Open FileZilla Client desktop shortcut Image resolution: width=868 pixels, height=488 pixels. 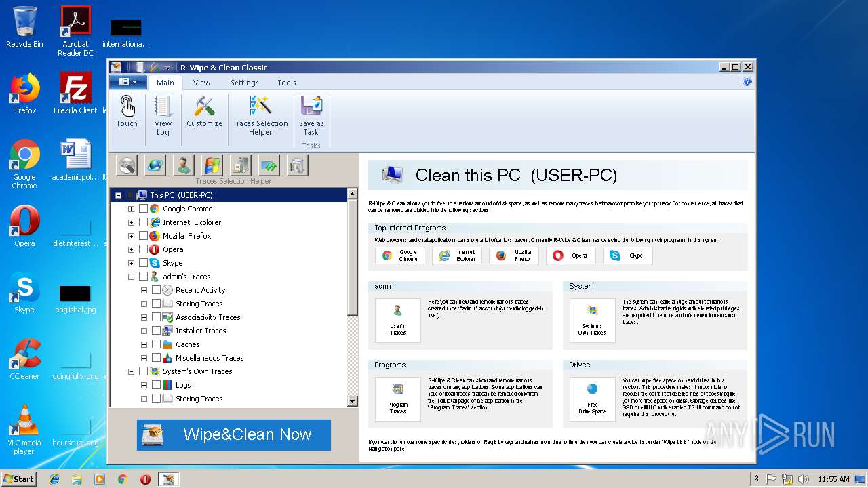click(76, 94)
